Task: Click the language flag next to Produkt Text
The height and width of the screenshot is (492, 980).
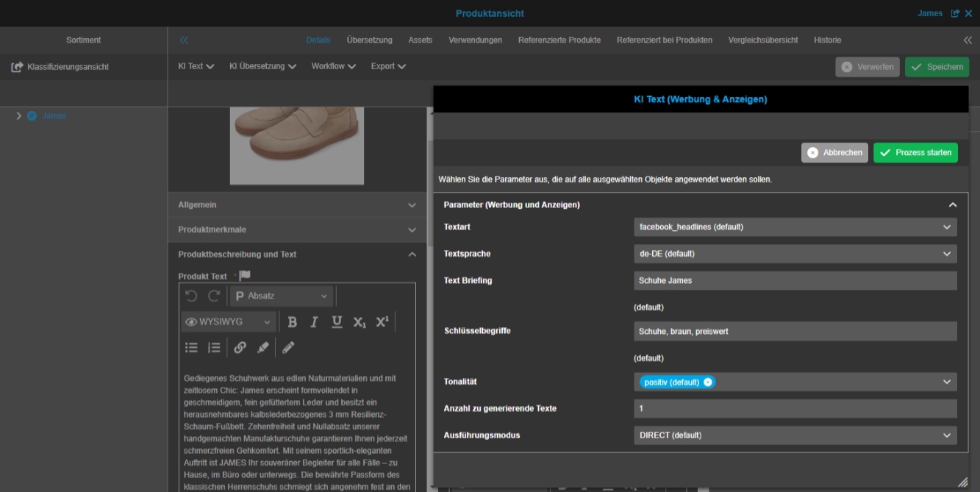Action: coord(245,276)
